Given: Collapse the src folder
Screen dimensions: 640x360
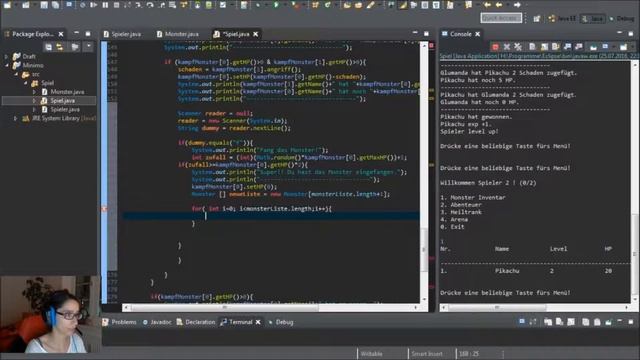Looking at the screenshot, I should (16, 74).
